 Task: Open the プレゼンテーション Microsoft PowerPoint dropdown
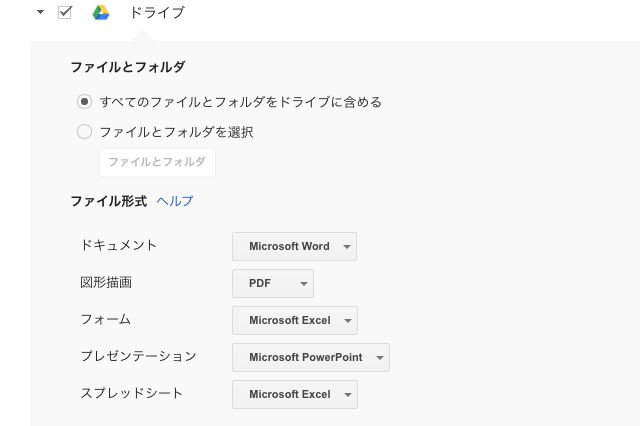point(311,357)
